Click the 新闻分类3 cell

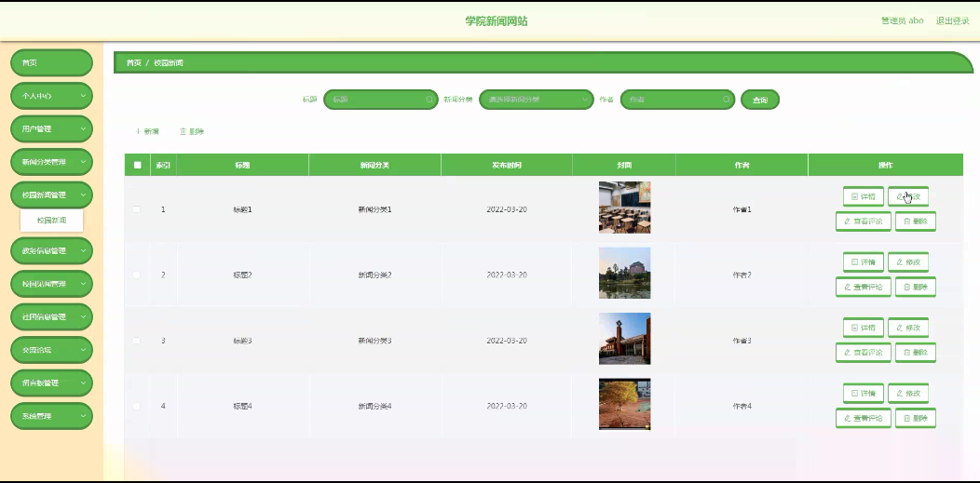[x=374, y=341]
